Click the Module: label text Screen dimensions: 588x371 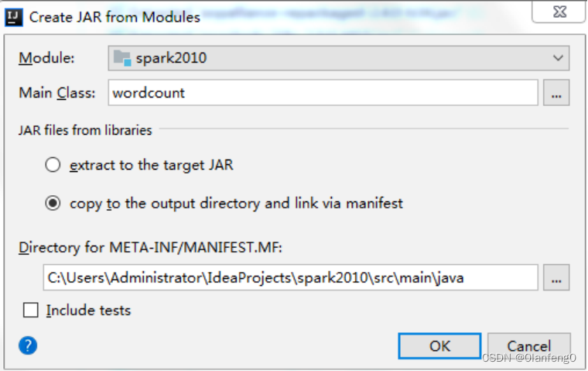[47, 58]
